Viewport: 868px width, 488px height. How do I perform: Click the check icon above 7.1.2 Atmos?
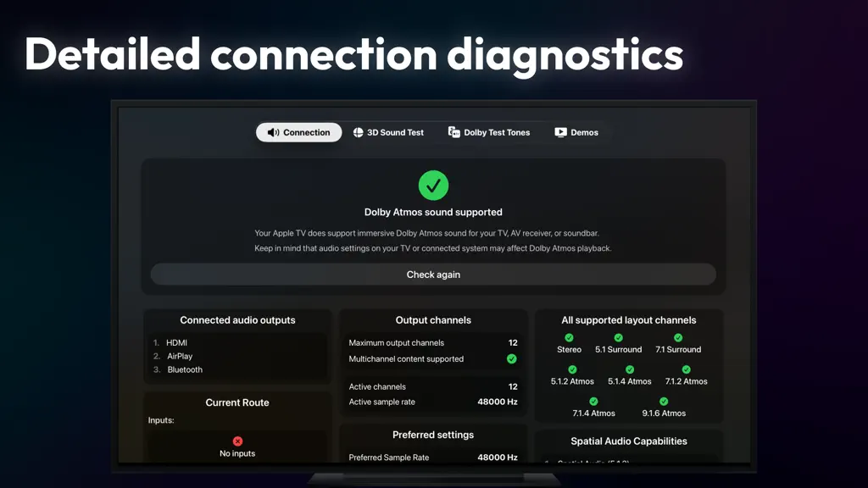(x=687, y=369)
